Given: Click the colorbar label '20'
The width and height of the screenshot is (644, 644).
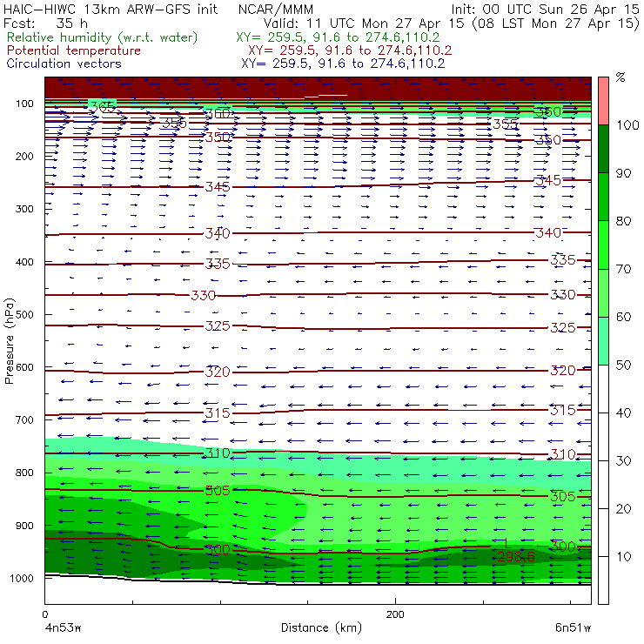Looking at the screenshot, I should point(623,509).
